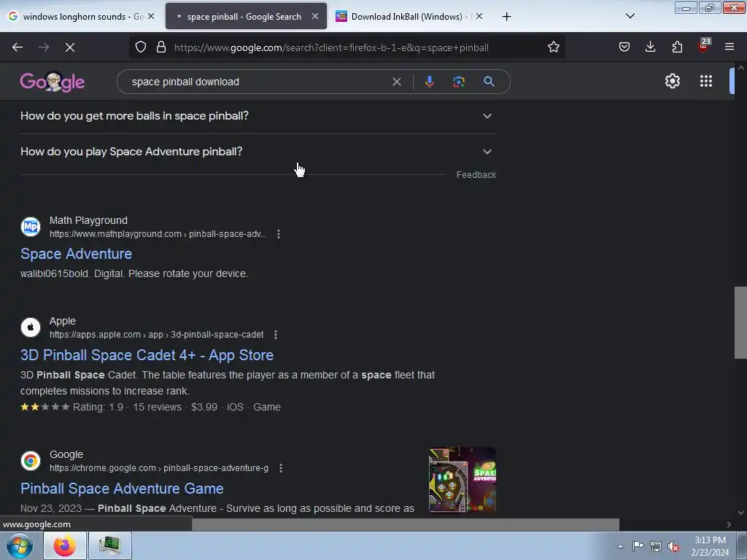Click Firefox in the taskbar
The image size is (747, 560).
pos(65,545)
